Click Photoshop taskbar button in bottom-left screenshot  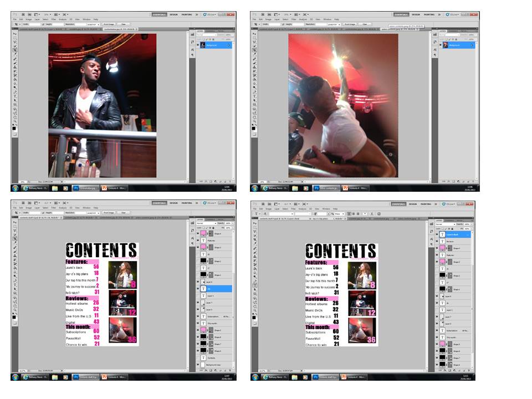click(86, 377)
